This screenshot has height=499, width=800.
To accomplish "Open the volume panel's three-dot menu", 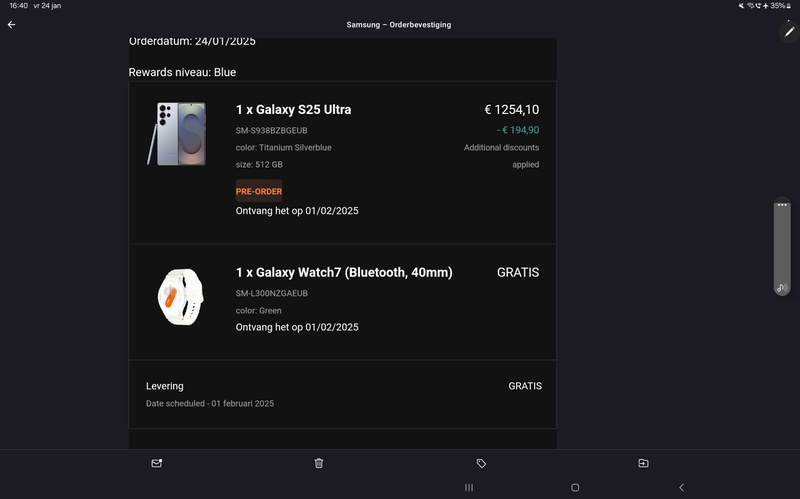I will pyautogui.click(x=782, y=205).
